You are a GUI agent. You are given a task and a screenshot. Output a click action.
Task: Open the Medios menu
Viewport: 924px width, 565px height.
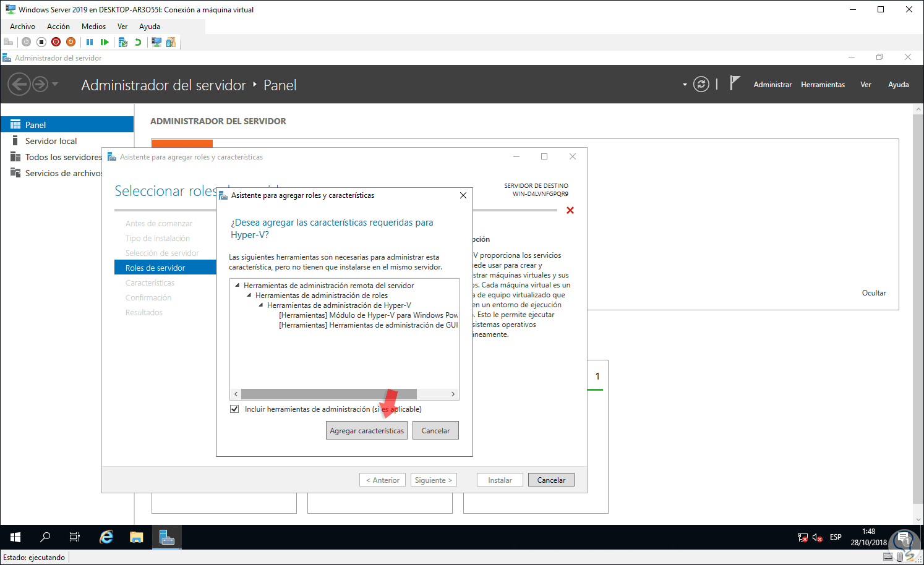point(93,27)
